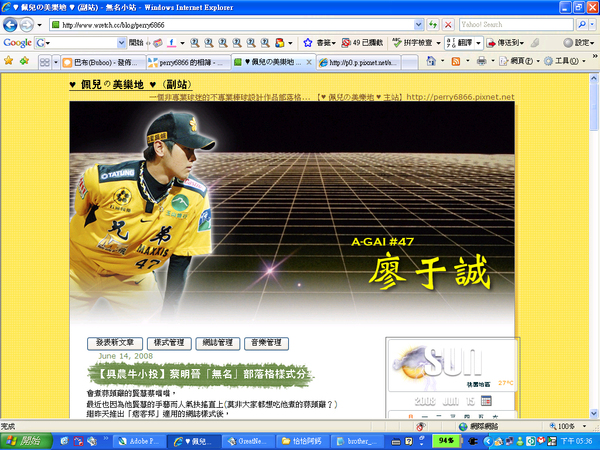Click the status bar privacy report icon
This screenshot has height=450, width=600.
click(421, 426)
